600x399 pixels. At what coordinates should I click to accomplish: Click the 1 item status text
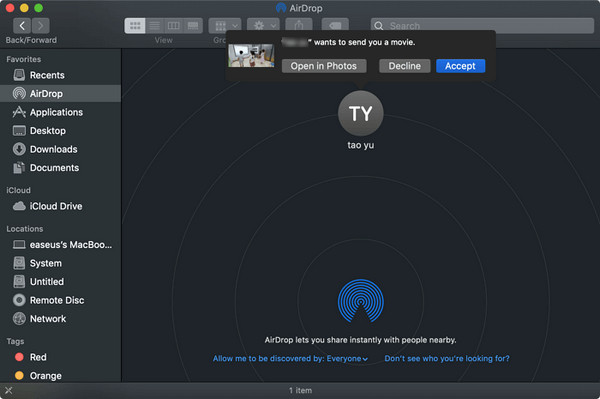click(x=300, y=391)
